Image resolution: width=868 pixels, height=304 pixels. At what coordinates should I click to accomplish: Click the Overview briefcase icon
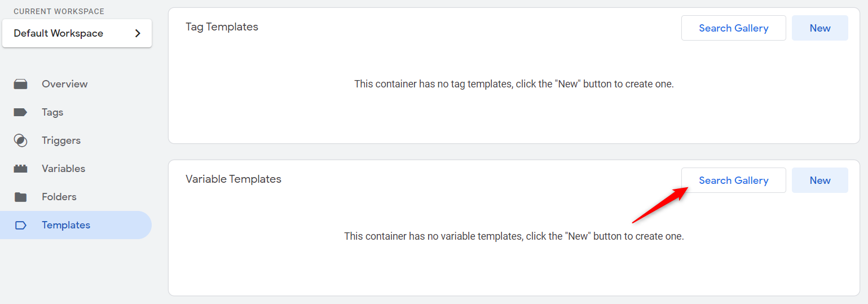click(x=20, y=84)
